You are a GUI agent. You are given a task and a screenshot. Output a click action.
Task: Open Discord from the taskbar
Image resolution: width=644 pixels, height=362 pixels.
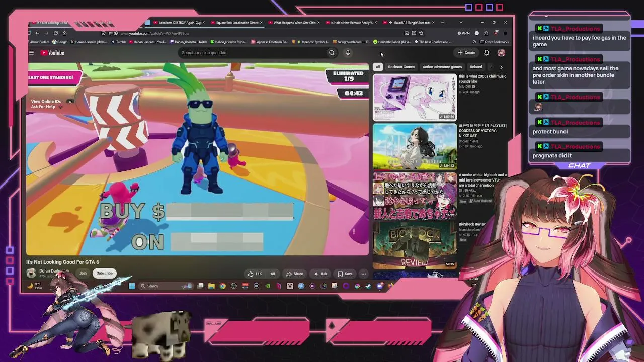tap(380, 286)
